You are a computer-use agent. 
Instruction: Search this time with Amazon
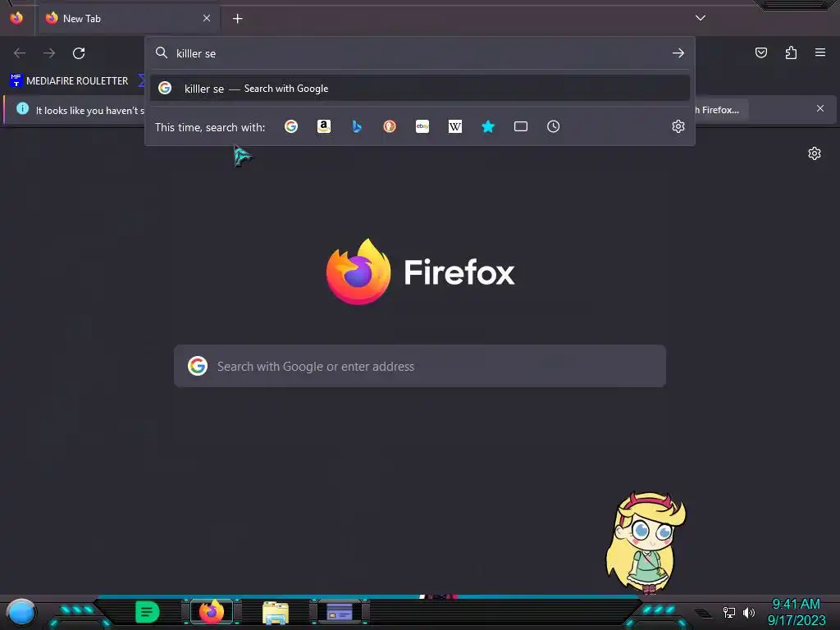point(323,126)
